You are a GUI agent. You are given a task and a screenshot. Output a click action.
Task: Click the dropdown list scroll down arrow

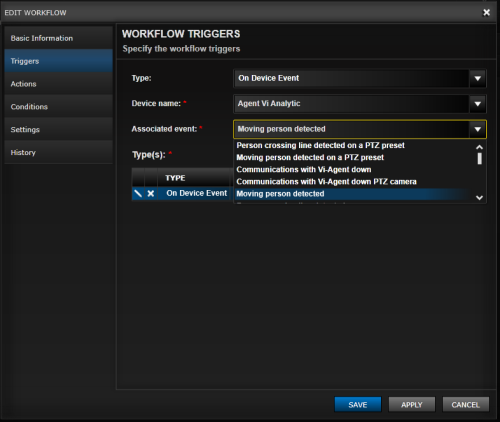(479, 198)
